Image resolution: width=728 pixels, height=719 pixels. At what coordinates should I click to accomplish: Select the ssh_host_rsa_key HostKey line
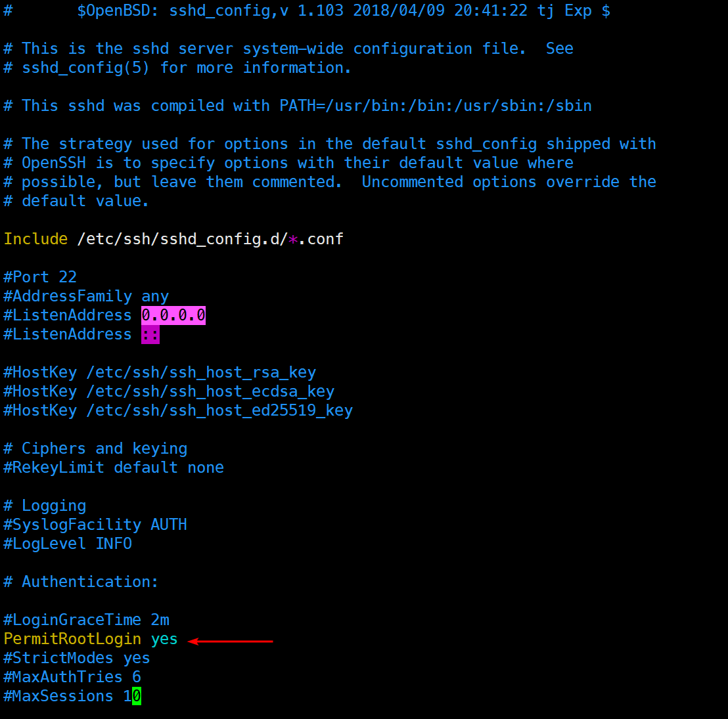[160, 372]
